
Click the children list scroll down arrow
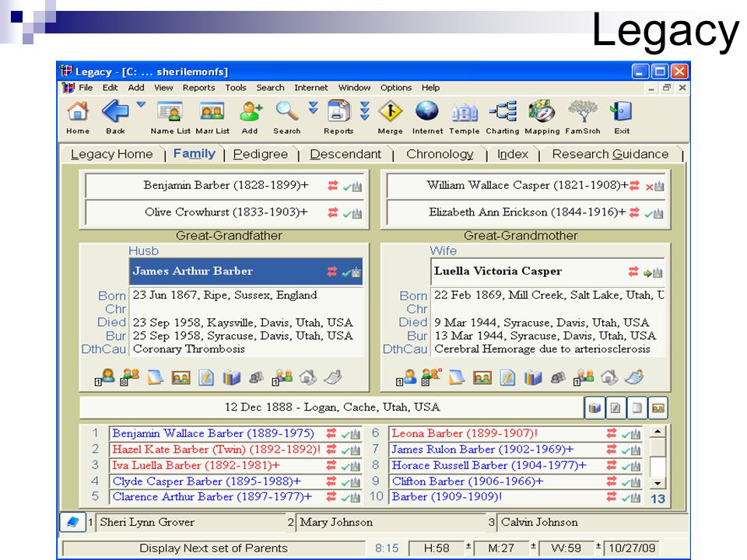[x=658, y=483]
